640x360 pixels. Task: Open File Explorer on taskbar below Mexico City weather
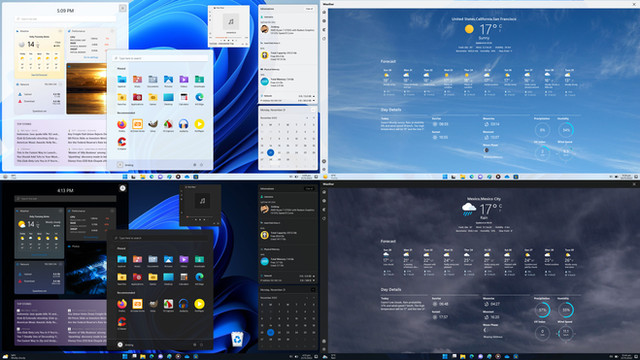(462, 356)
